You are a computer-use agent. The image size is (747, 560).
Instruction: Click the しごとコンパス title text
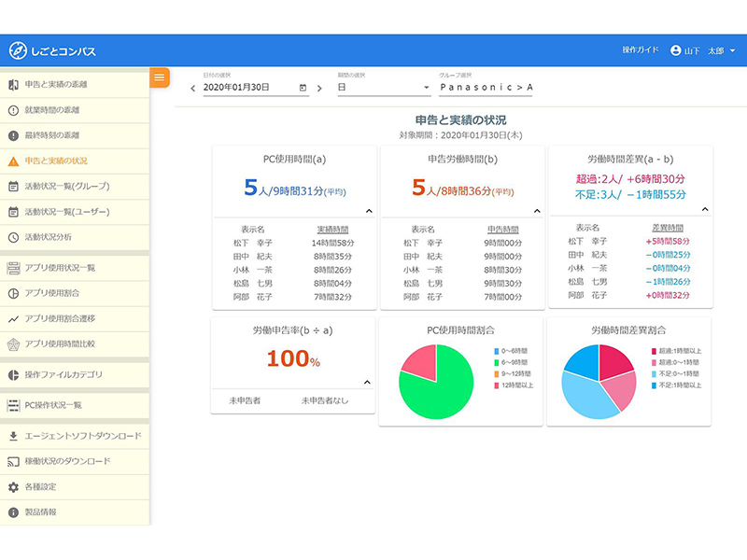click(x=63, y=51)
